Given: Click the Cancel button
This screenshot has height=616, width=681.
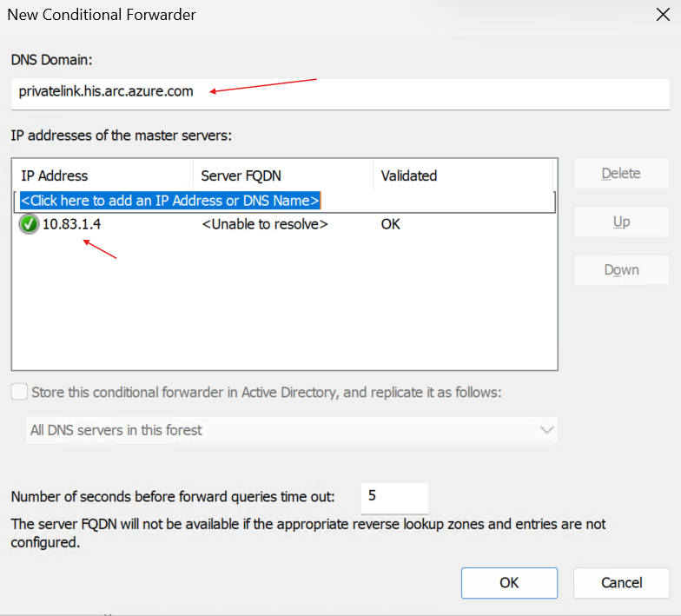Looking at the screenshot, I should [621, 582].
